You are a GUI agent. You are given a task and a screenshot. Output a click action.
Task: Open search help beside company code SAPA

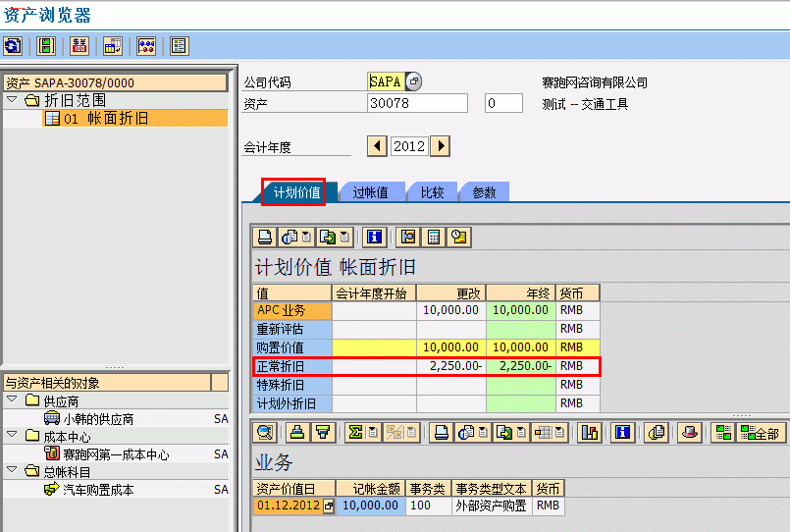(x=413, y=81)
